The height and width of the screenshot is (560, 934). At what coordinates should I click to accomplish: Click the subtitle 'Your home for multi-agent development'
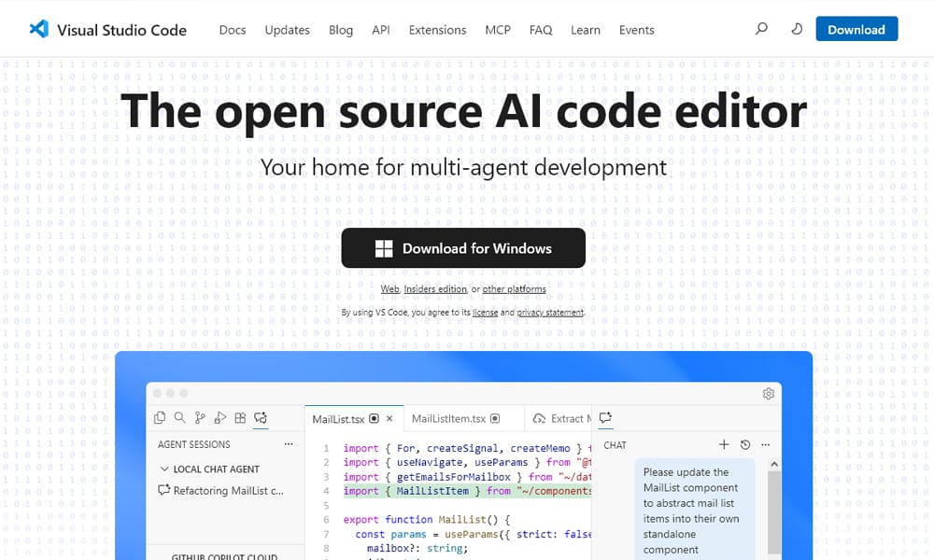pyautogui.click(x=463, y=168)
